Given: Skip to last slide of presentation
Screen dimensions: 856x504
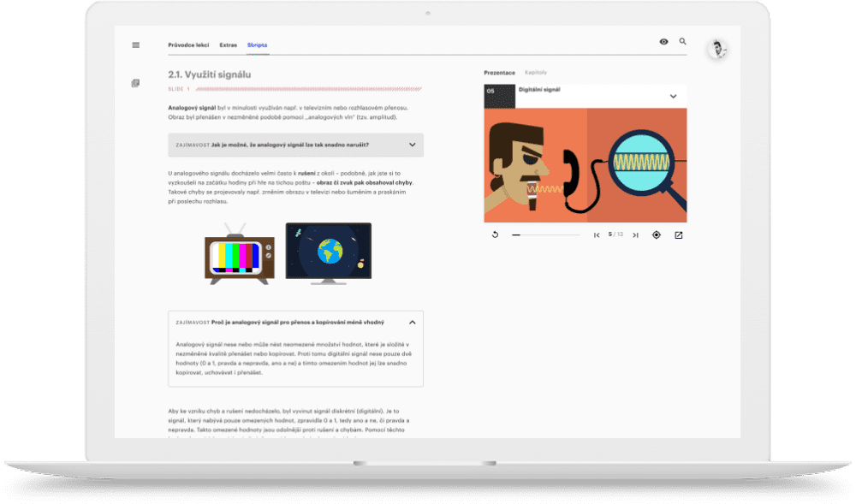Looking at the screenshot, I should (635, 234).
